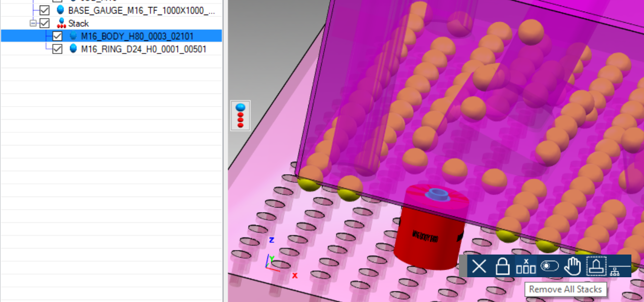Uncheck the M16_BODY_H80_0003_02101 checkbox

57,36
